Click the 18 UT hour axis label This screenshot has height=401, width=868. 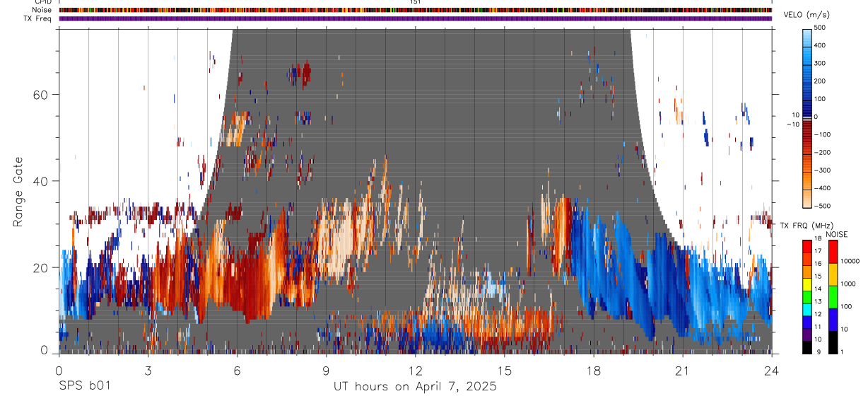pyautogui.click(x=593, y=370)
